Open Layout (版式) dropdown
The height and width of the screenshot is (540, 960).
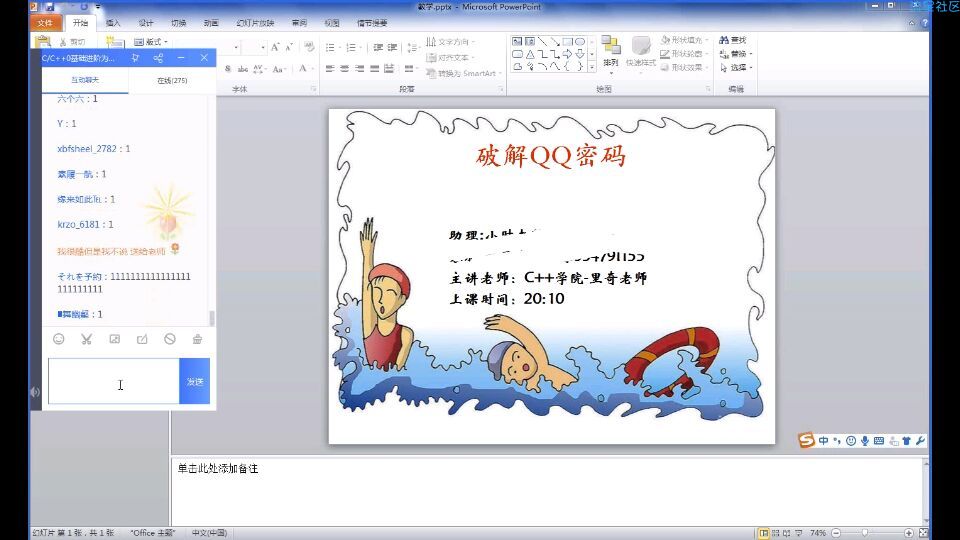point(151,42)
